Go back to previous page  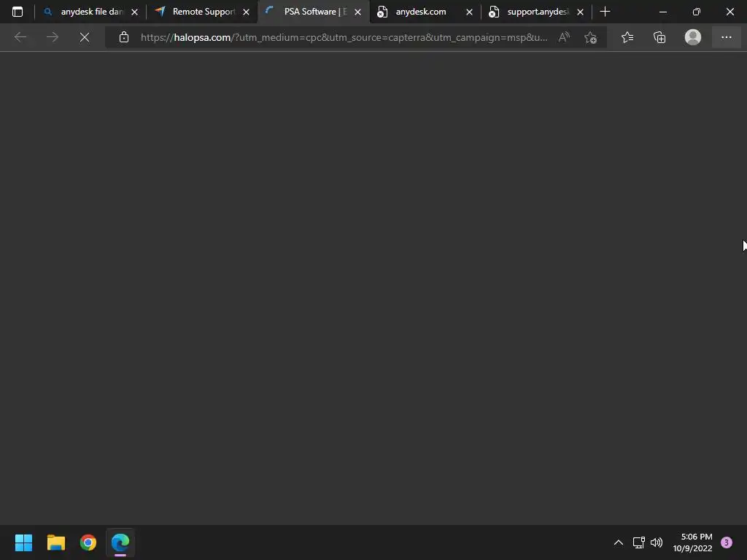pos(20,37)
